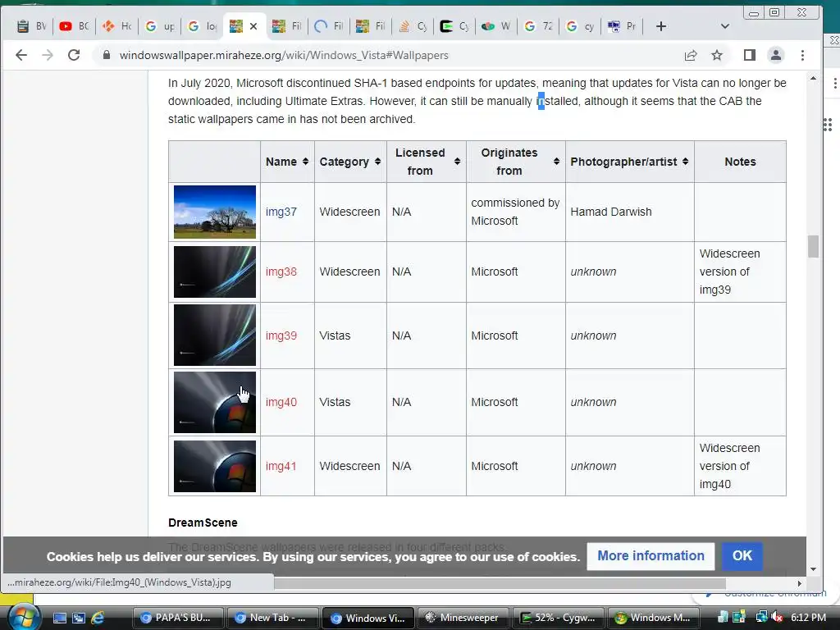This screenshot has width=840, height=630.
Task: View site security lock info
Action: [x=107, y=55]
